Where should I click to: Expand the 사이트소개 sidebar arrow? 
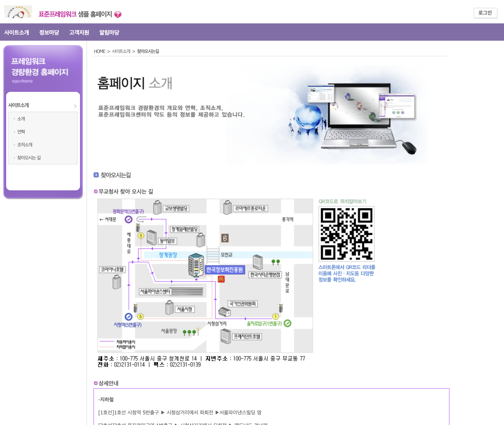pos(75,106)
